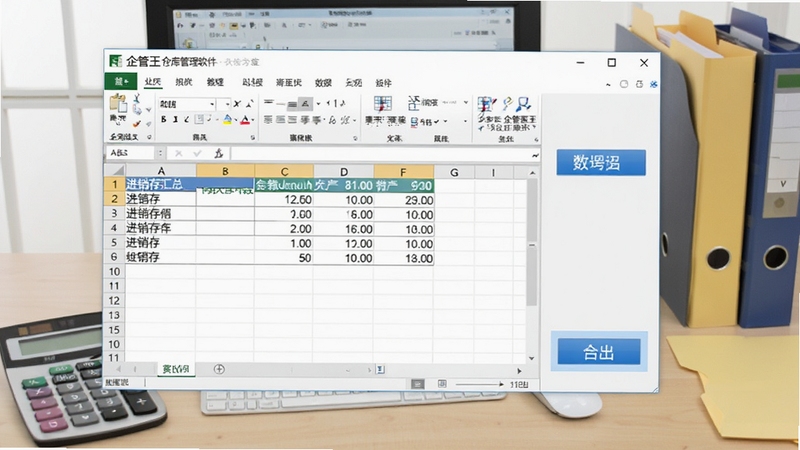
Task: Select cell containing 50
Action: tap(284, 258)
